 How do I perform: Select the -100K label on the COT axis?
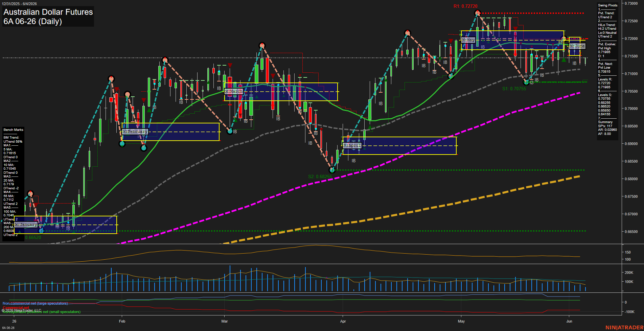629,312
